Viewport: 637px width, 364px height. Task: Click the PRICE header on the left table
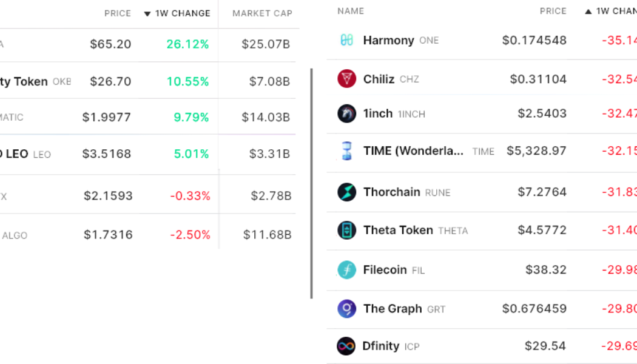119,13
